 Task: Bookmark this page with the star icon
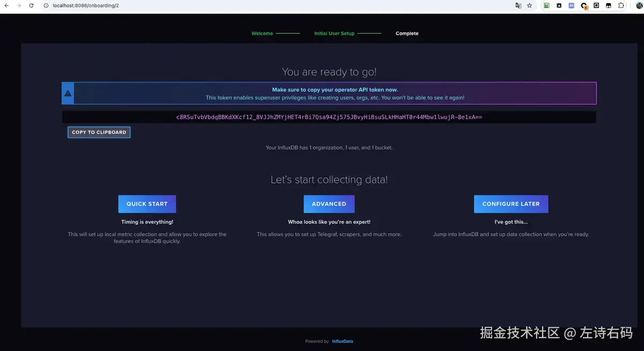coord(530,5)
